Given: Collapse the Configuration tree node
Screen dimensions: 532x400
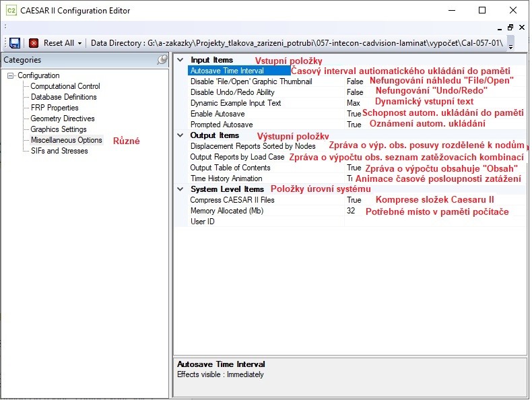Looking at the screenshot, I should pos(11,75).
